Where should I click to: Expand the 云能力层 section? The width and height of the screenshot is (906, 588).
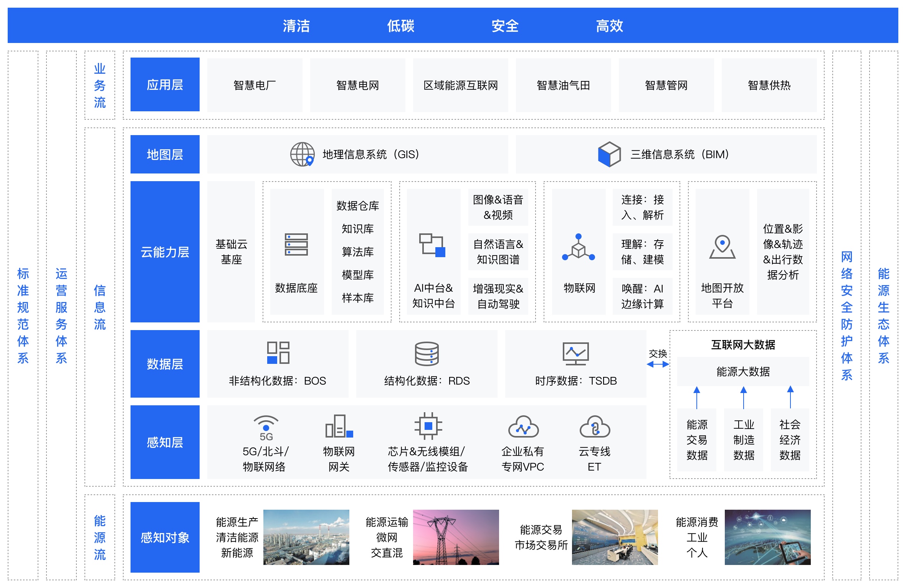[x=165, y=251]
